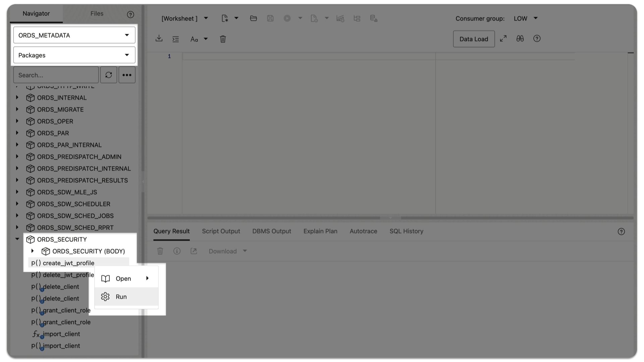Change Consumer group from LOW
The height and width of the screenshot is (362, 644).
(x=526, y=18)
